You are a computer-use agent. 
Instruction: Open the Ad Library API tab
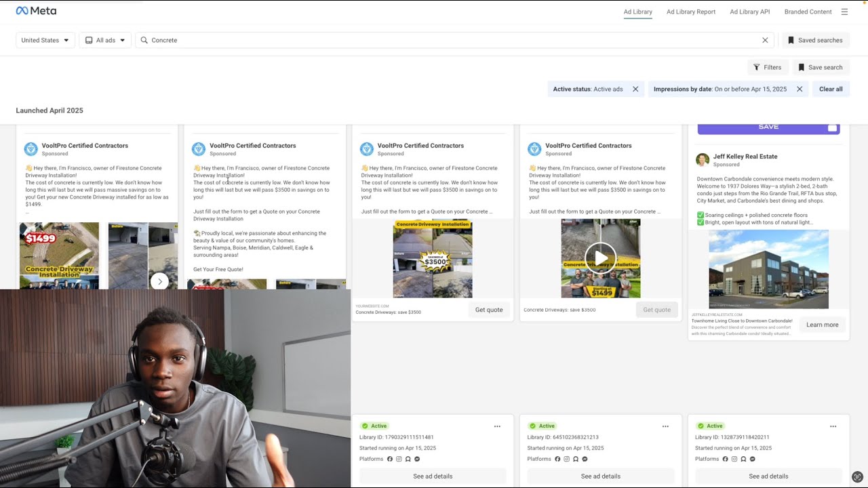point(750,12)
